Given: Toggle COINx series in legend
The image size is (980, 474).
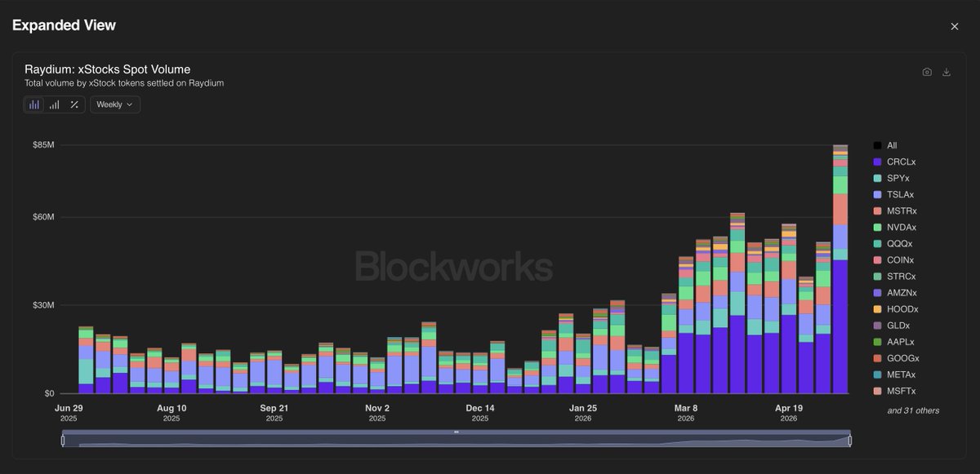Looking at the screenshot, I should pos(895,259).
